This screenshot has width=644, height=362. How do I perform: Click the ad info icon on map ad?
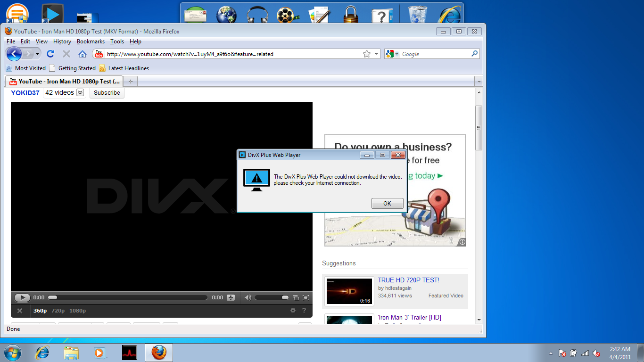click(462, 242)
